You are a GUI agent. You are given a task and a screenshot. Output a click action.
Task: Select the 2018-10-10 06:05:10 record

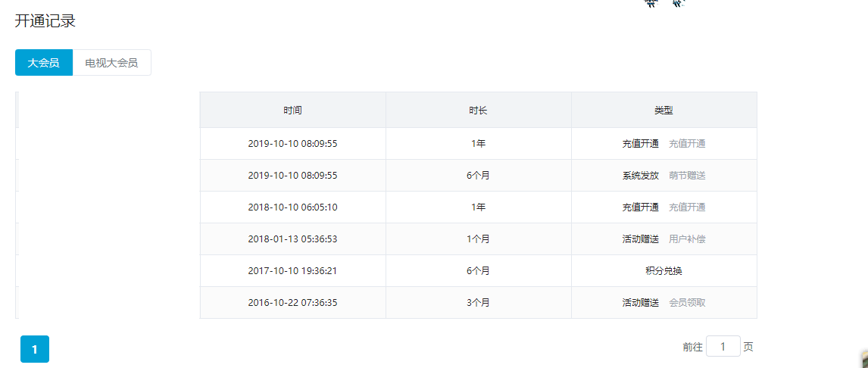point(292,207)
